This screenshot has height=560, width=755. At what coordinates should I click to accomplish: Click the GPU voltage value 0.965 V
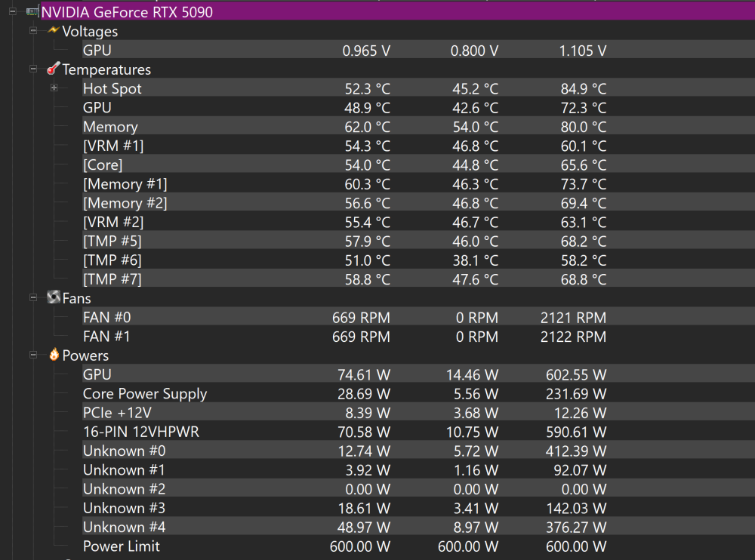pyautogui.click(x=366, y=51)
